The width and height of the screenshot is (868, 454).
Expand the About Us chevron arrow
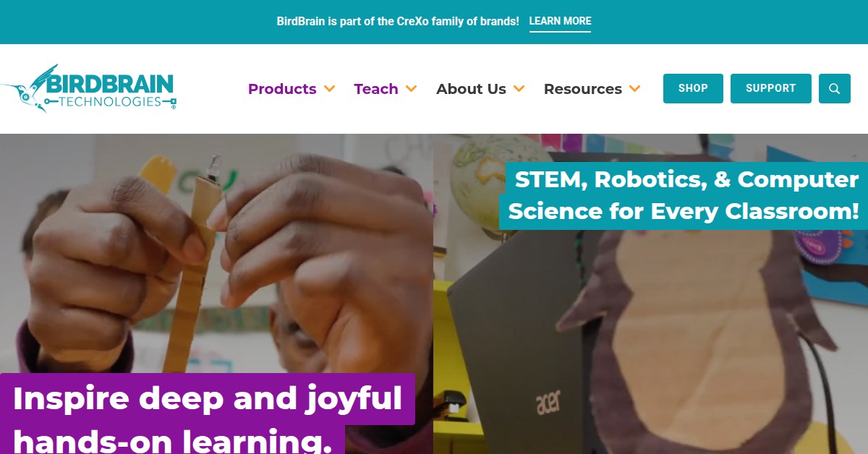click(519, 89)
